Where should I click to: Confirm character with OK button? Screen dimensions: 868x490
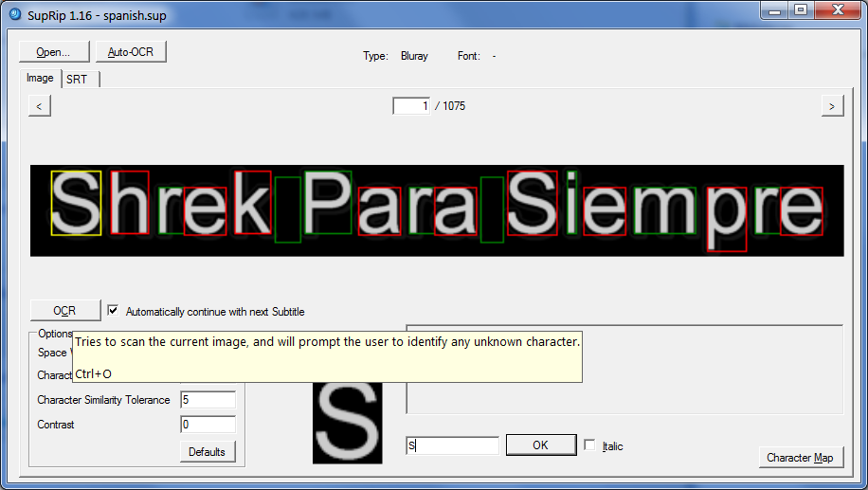click(541, 445)
